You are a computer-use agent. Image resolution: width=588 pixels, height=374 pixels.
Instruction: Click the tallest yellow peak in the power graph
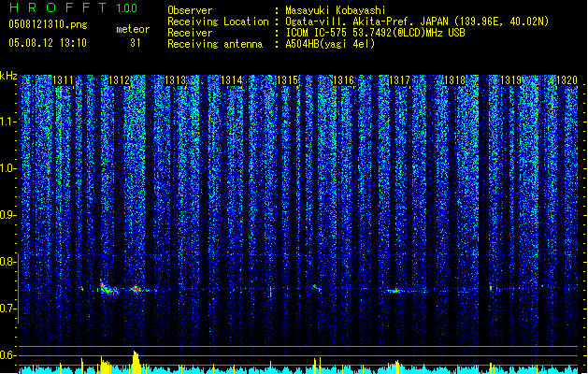[136, 362]
